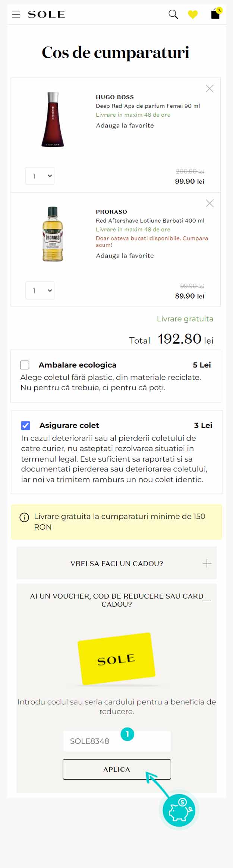Add Proraso aftershave to favorites
Screen dimensions: 233x868
click(125, 256)
